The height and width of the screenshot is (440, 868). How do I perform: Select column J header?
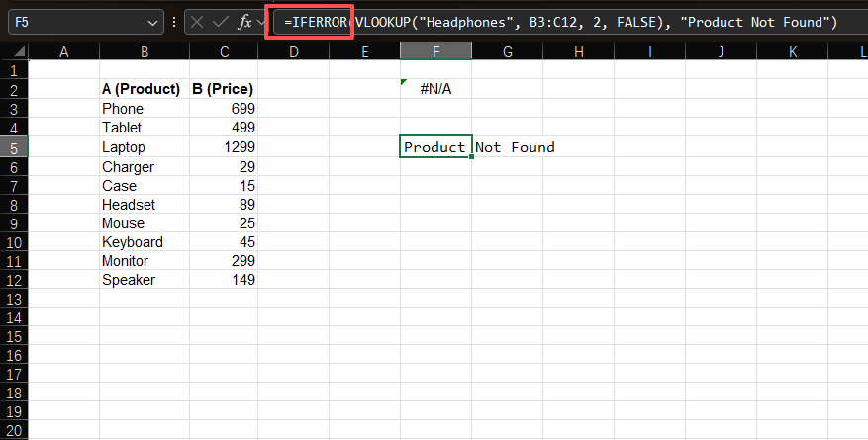click(721, 52)
